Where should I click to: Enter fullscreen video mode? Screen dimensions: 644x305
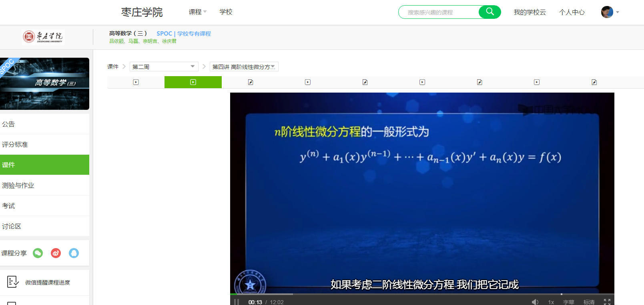(607, 302)
